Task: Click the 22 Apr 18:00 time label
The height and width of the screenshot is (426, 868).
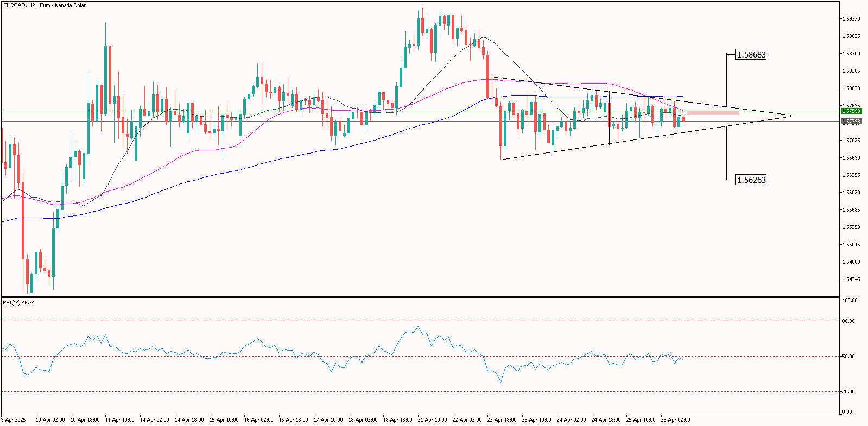Action: [502, 420]
